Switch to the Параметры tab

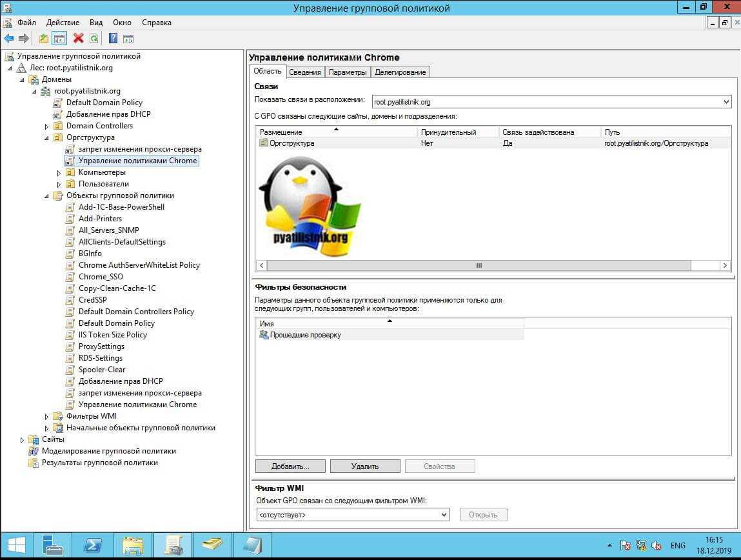point(348,72)
